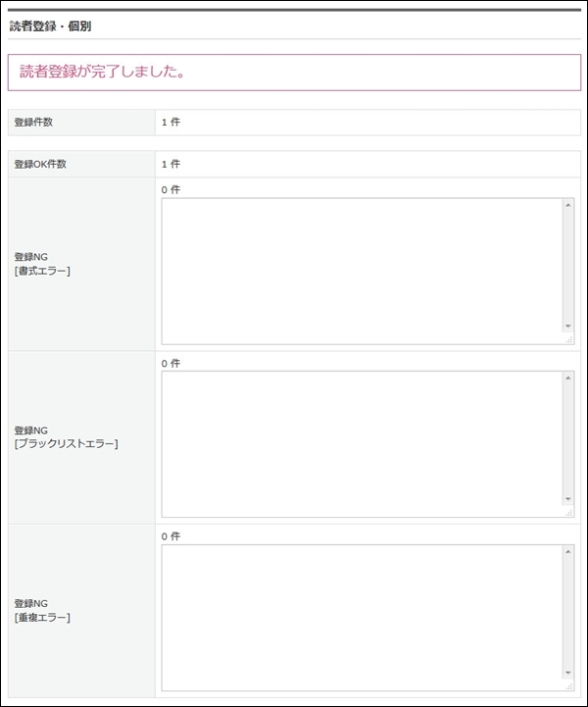Image resolution: width=588 pixels, height=707 pixels.
Task: Click the 登録NG [ブラックリストエラー] label
Action: 67,437
